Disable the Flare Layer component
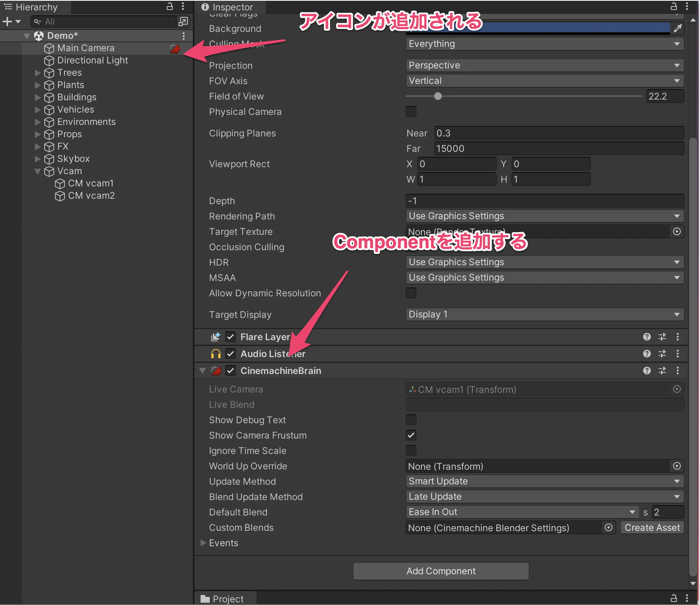Viewport: 700px width, 605px height. tap(231, 337)
